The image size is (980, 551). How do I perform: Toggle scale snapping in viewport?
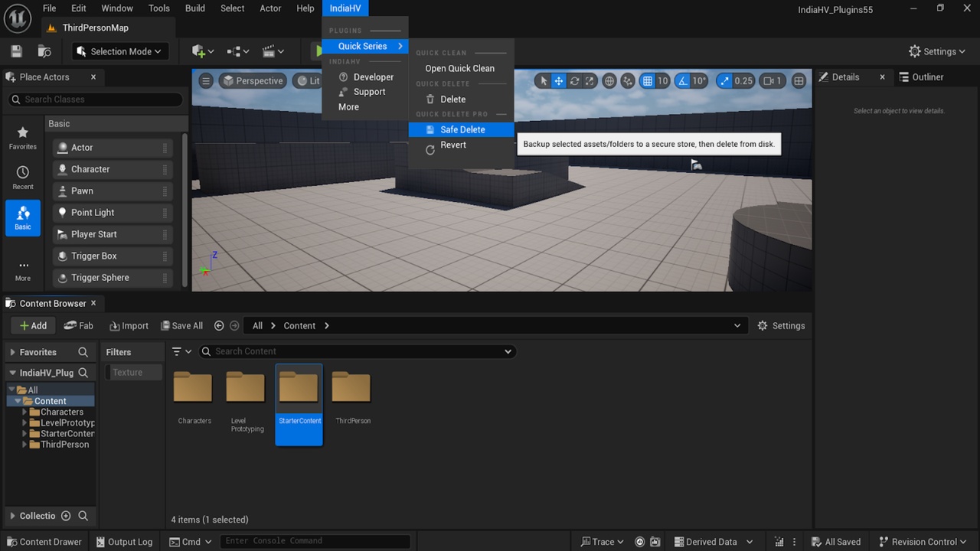click(x=724, y=81)
